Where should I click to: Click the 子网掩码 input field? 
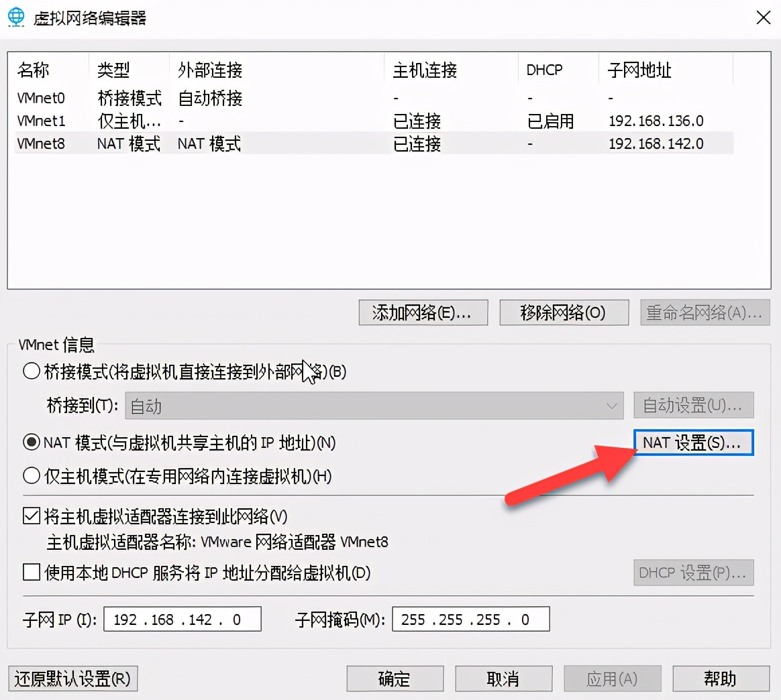(x=470, y=619)
